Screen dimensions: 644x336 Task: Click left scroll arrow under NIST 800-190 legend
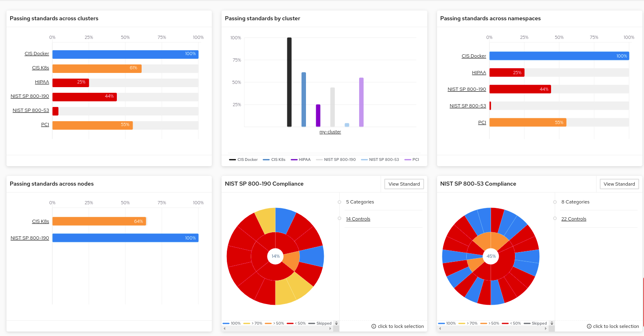(x=224, y=329)
